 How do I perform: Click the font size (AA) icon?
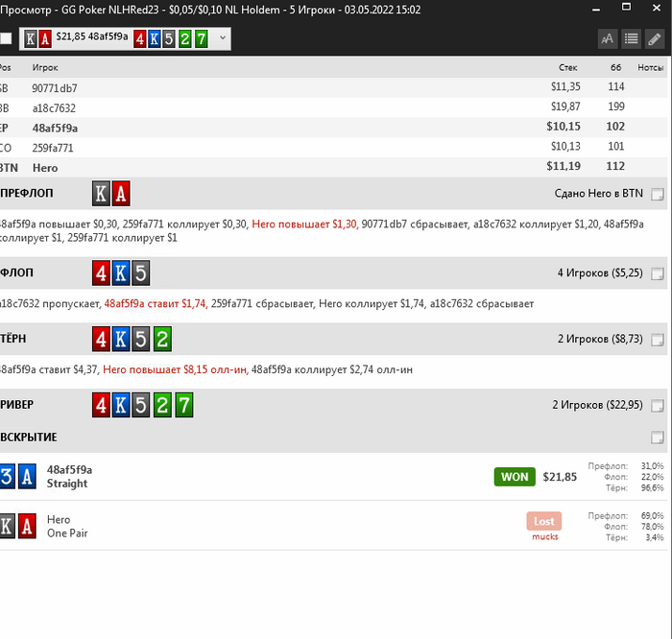[608, 39]
